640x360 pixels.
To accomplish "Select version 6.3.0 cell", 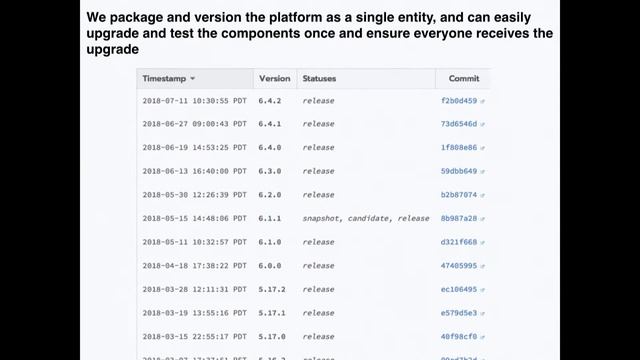I will (270, 171).
